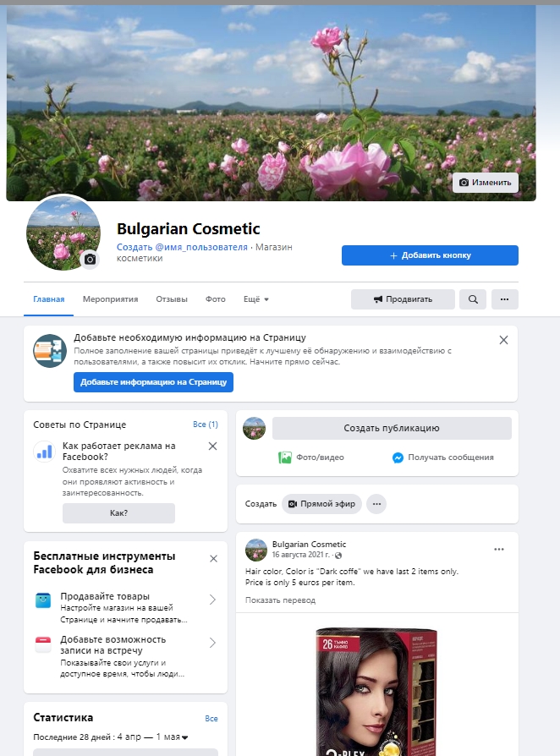This screenshot has width=560, height=756.
Task: Switch to the Мероприятия tab
Action: pyautogui.click(x=110, y=299)
